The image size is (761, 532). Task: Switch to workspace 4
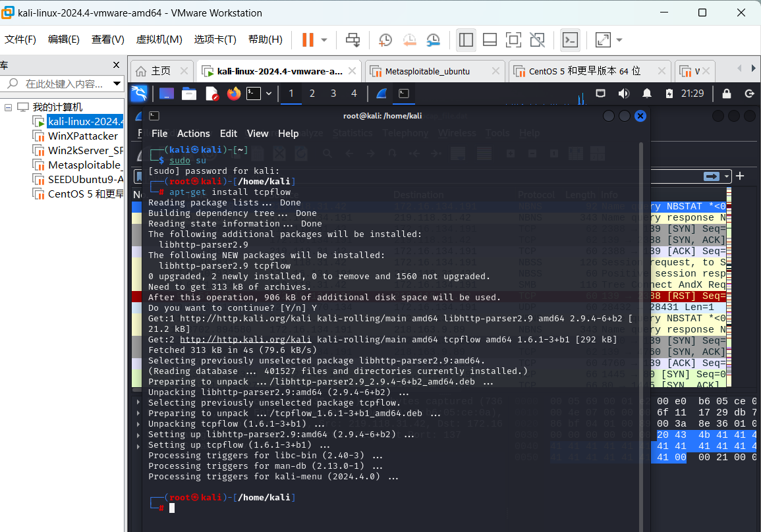tap(354, 93)
